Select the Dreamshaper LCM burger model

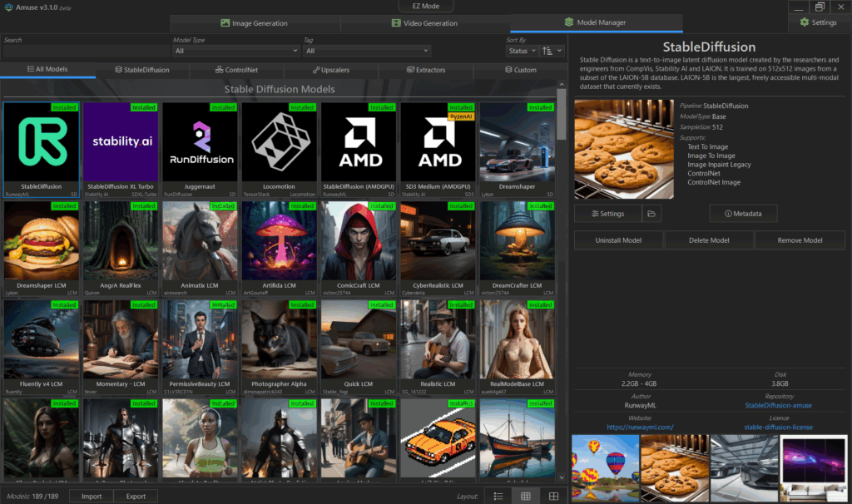pos(42,249)
